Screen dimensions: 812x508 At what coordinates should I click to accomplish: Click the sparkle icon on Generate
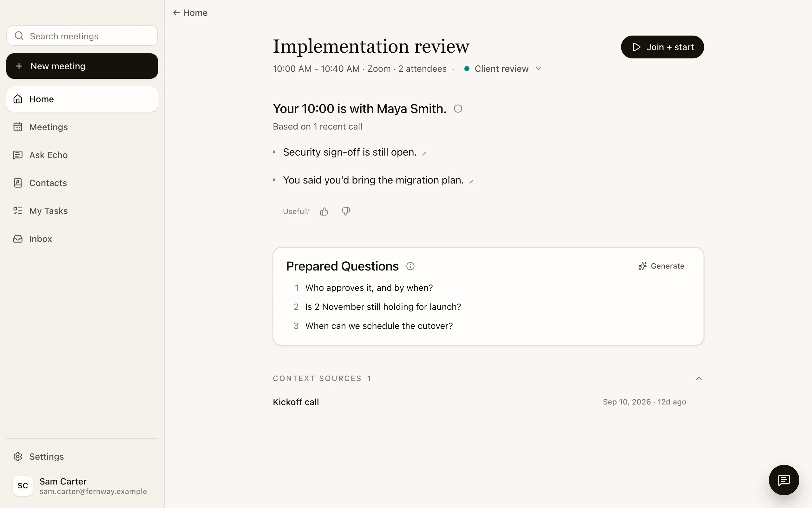[642, 266]
